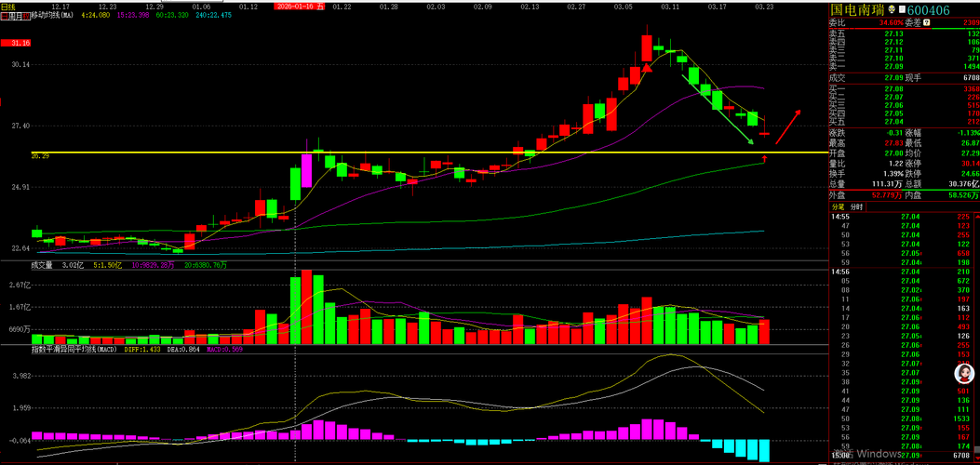Click the volume average 5:1.50亿
The width and height of the screenshot is (980, 465).
coord(107,265)
